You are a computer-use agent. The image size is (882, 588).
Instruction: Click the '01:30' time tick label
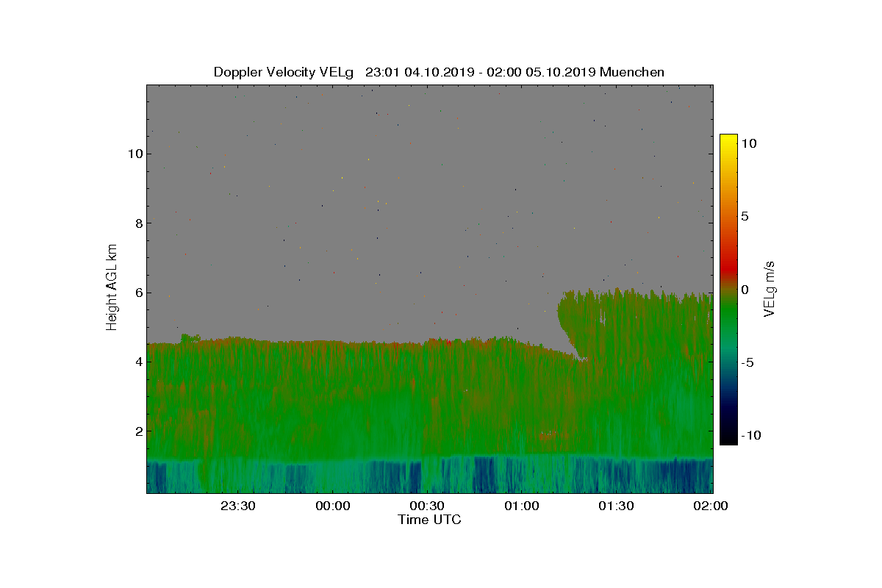(x=616, y=506)
